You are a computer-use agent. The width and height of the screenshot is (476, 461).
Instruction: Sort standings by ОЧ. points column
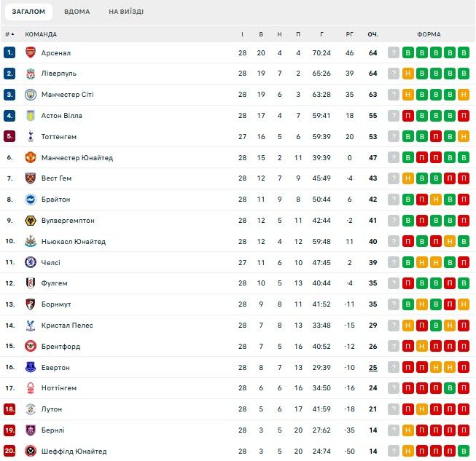[x=372, y=34]
